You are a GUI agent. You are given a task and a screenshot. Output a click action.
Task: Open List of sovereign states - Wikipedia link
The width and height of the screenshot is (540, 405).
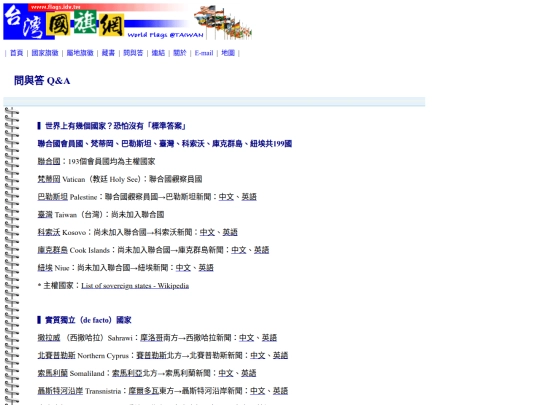[x=135, y=285]
